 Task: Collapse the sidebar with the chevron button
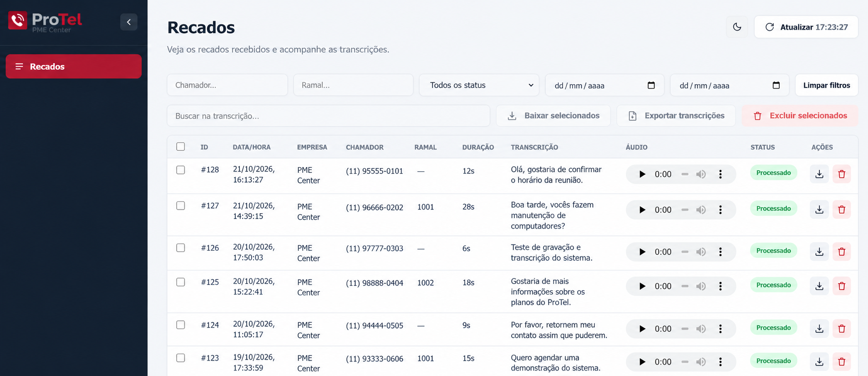(129, 22)
